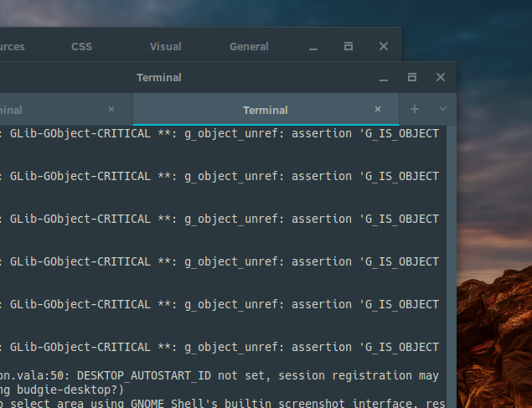This screenshot has height=408, width=532.
Task: Click the DESKTOP_AUTOSTART_ID not set line
Action: (x=220, y=376)
